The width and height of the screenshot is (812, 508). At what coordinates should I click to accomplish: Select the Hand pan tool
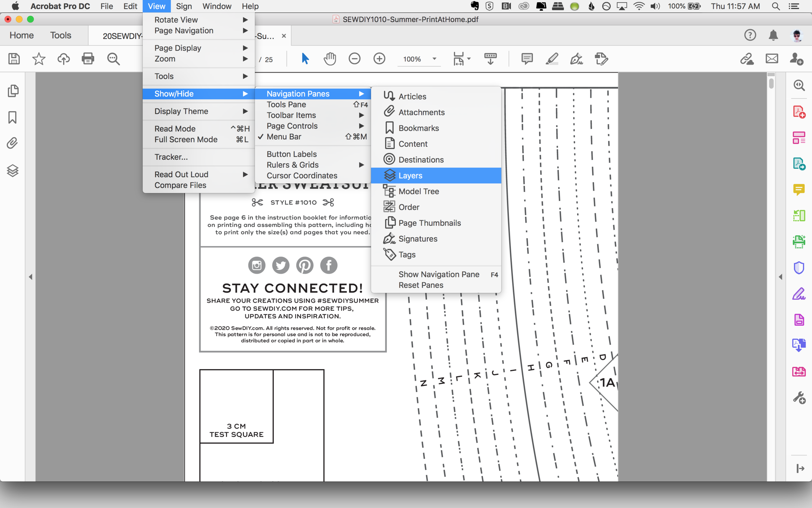[330, 59]
